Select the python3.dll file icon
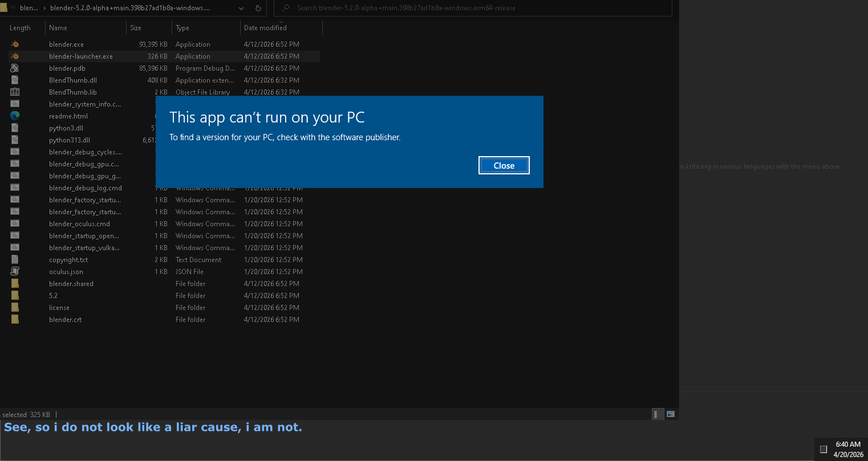Viewport: 868px width, 461px height. pos(15,128)
